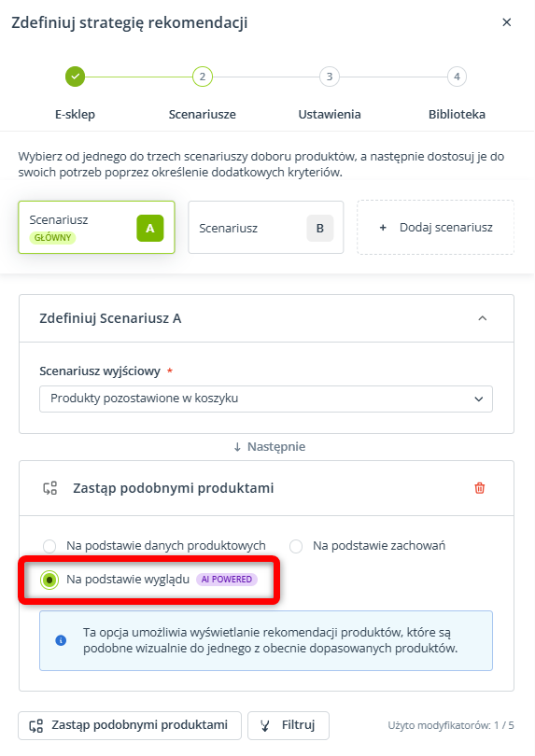535x756 pixels.
Task: Go to step 4 Biblioteka
Action: tap(457, 77)
